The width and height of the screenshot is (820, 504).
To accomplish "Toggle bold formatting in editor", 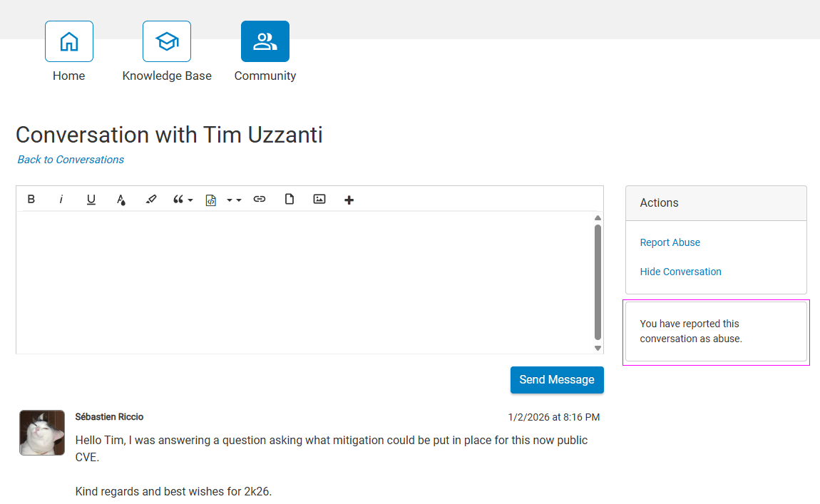I will [31, 200].
